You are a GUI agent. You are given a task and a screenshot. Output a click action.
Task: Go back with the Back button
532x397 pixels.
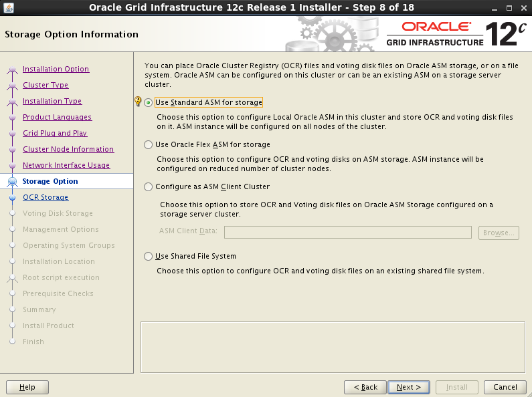(365, 387)
